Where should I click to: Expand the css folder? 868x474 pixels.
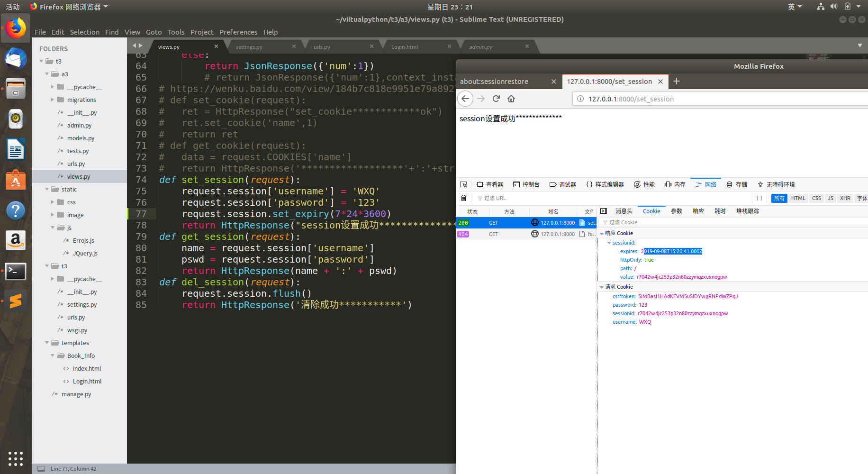coord(53,202)
